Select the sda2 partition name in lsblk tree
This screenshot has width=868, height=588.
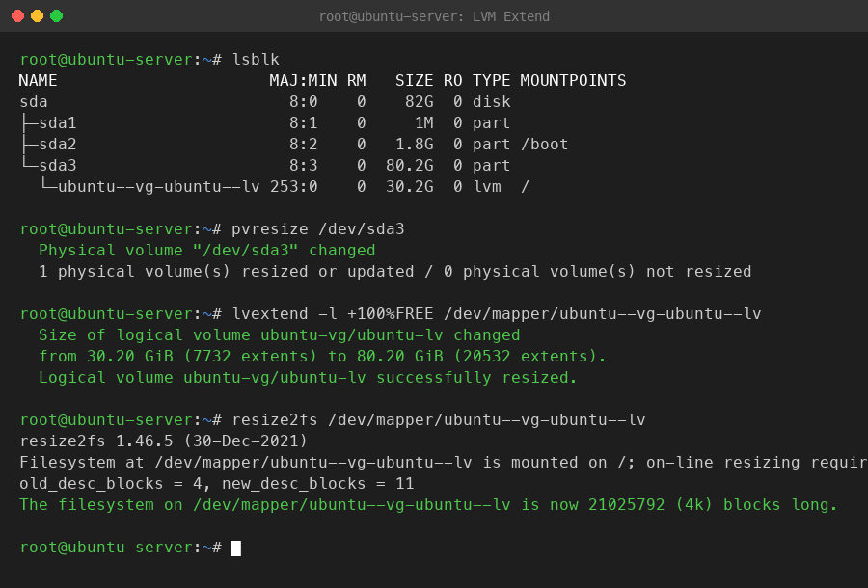[57, 145]
